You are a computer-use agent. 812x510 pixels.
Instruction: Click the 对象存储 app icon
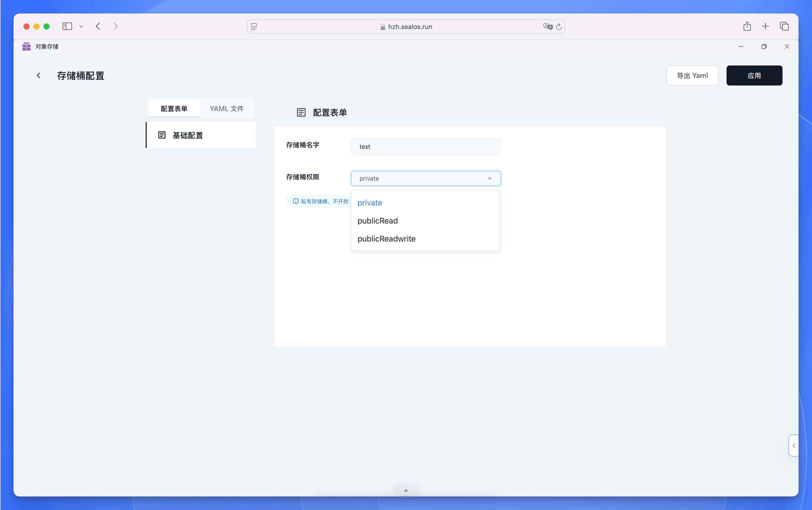click(26, 47)
